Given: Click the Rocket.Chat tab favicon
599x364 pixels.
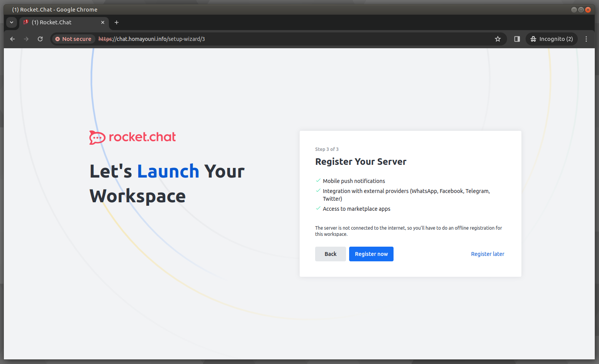Looking at the screenshot, I should (26, 22).
